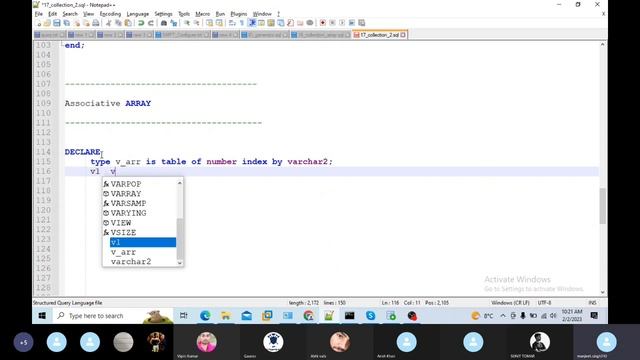Open the Settings menu
Image resolution: width=640 pixels, height=360 pixels.
pos(163,14)
